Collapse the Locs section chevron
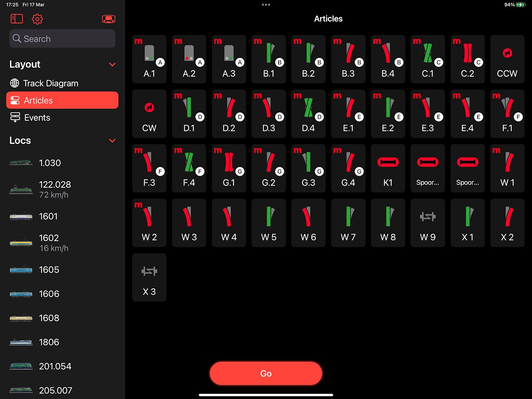The width and height of the screenshot is (532, 399). (112, 140)
